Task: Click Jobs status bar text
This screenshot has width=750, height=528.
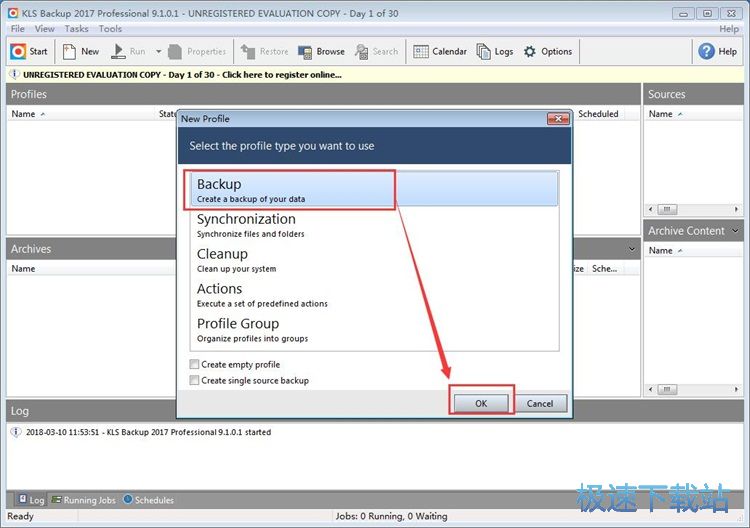Action: point(391,516)
